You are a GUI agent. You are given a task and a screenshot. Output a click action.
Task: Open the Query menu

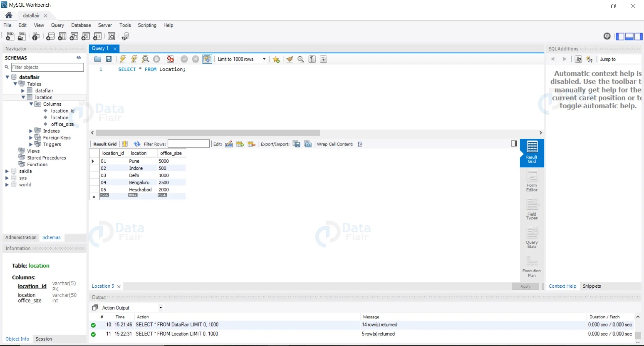[57, 25]
